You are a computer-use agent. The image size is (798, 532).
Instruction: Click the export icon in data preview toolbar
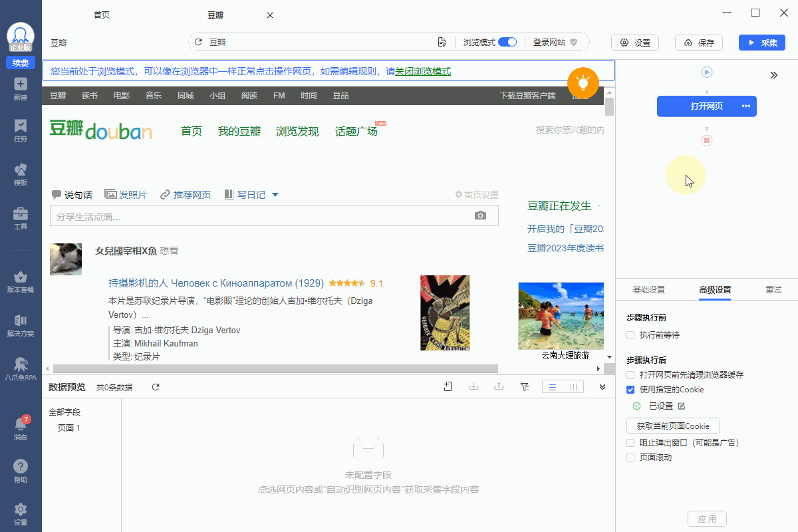coord(499,387)
